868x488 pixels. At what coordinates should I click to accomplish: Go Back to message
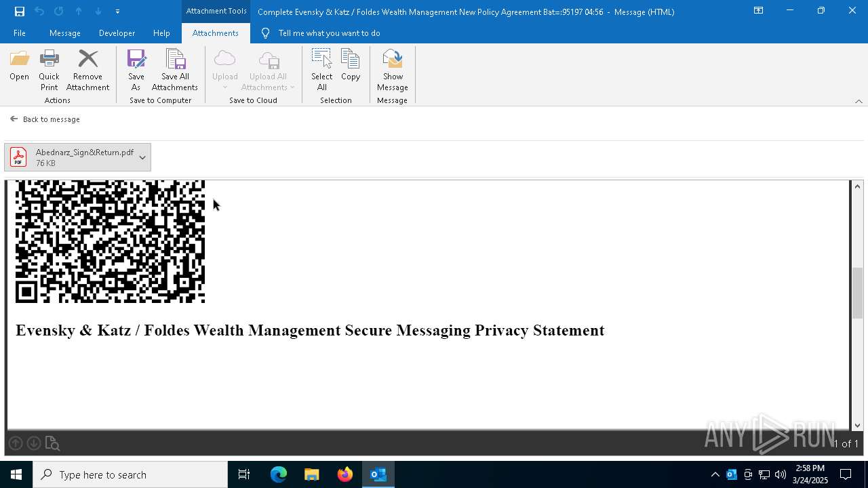tap(45, 119)
